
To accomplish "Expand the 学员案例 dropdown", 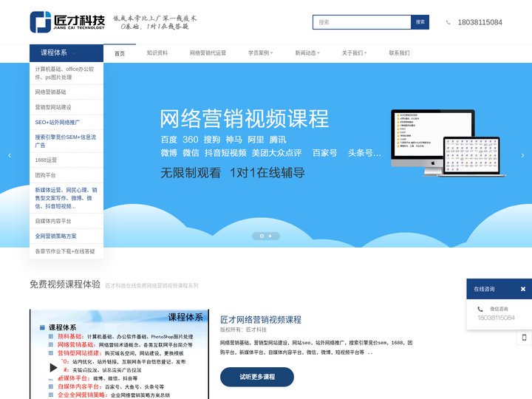I will point(260,53).
